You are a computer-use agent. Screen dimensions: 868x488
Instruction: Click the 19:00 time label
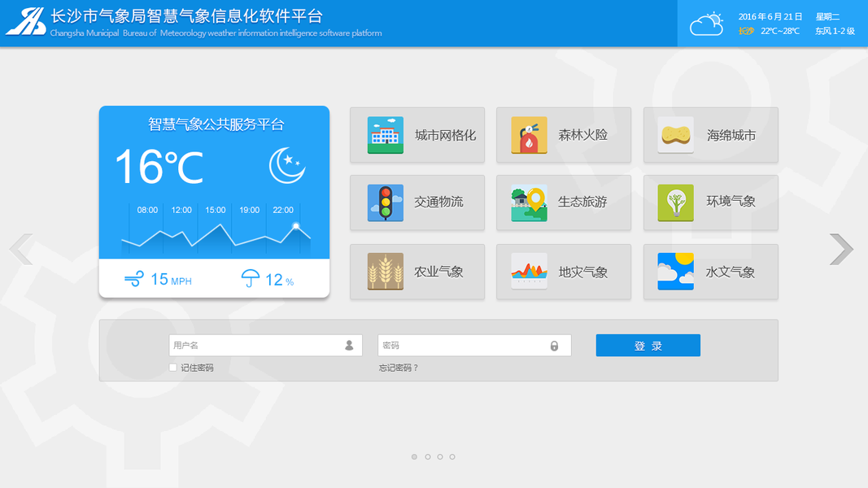tap(249, 211)
